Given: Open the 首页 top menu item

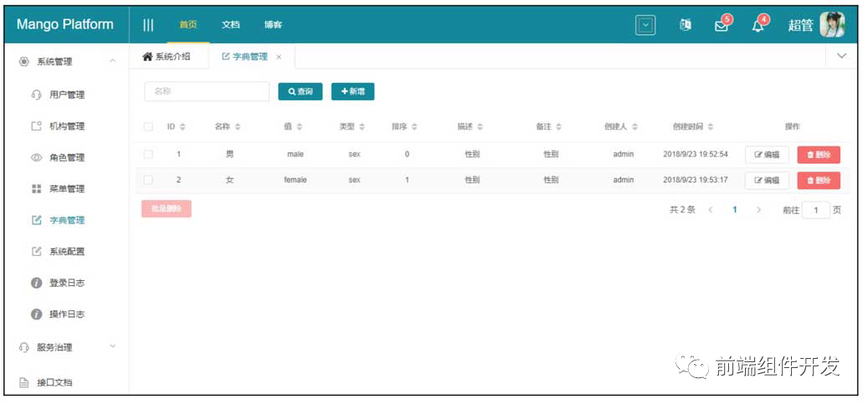Looking at the screenshot, I should click(188, 25).
